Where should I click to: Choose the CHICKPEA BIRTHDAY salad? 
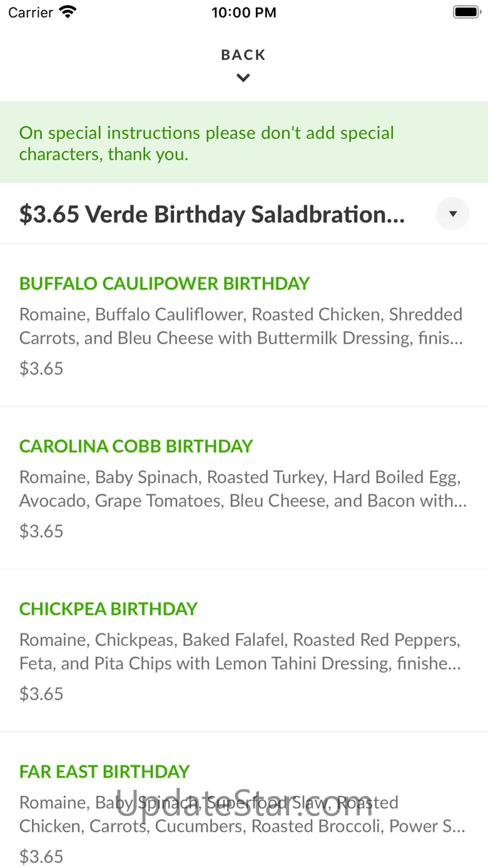tap(108, 609)
